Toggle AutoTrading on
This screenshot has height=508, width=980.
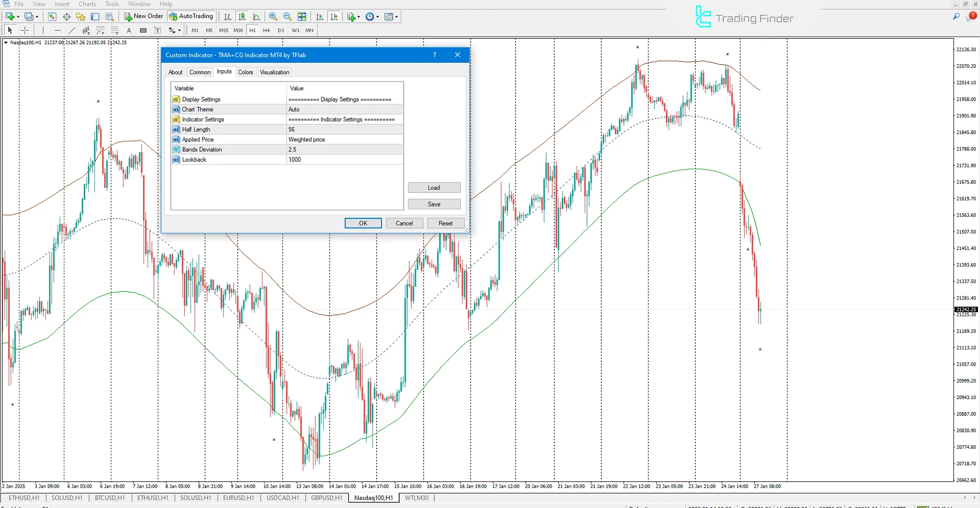pyautogui.click(x=191, y=16)
